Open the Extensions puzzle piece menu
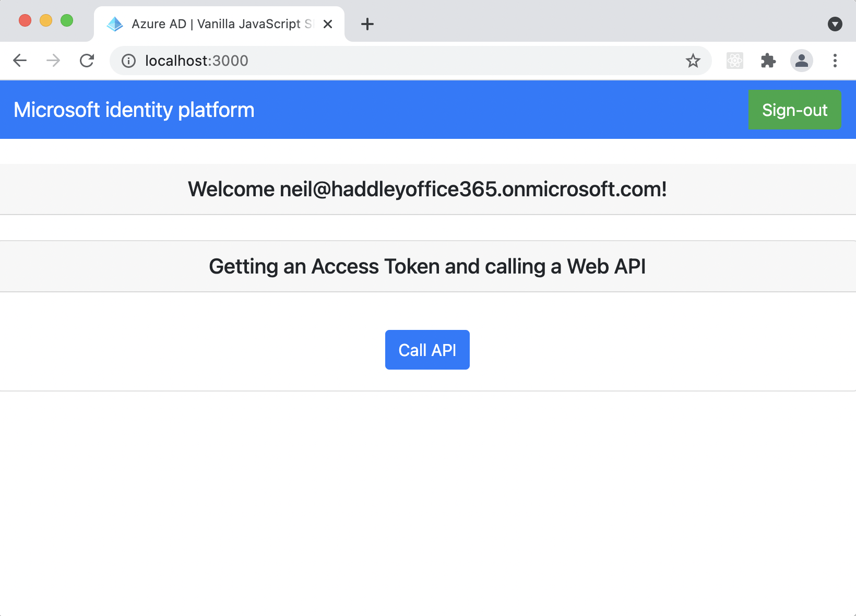Screen dimensions: 856x616 (768, 61)
